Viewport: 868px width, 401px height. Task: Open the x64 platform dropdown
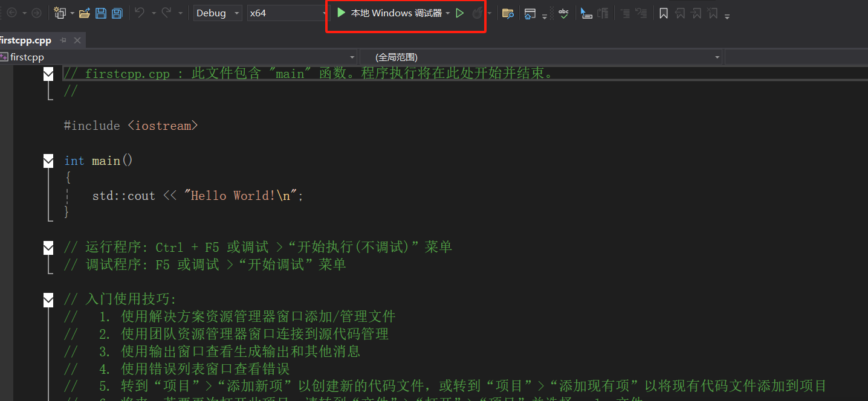click(x=288, y=13)
